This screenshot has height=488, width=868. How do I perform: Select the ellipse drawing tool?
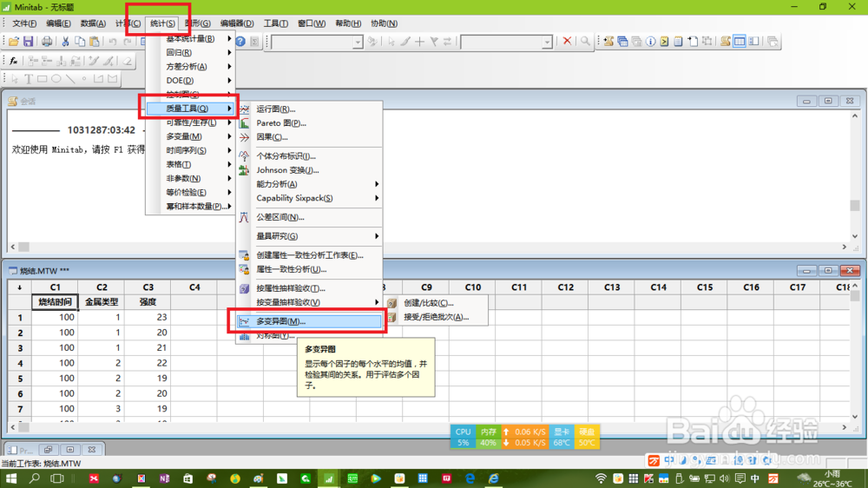tap(56, 79)
